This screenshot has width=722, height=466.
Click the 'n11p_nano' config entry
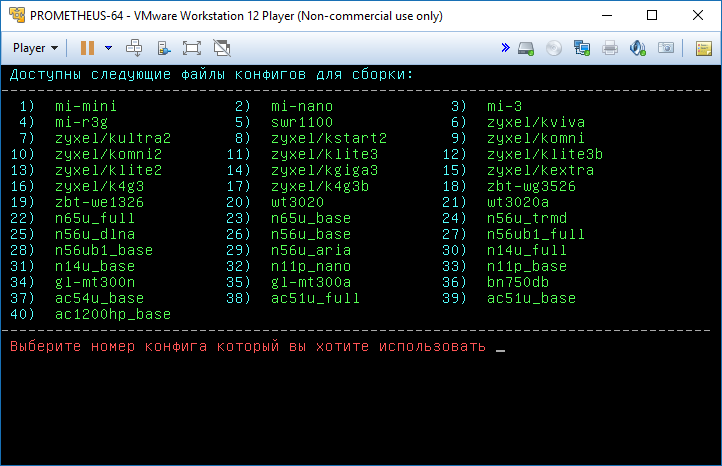[x=311, y=266]
